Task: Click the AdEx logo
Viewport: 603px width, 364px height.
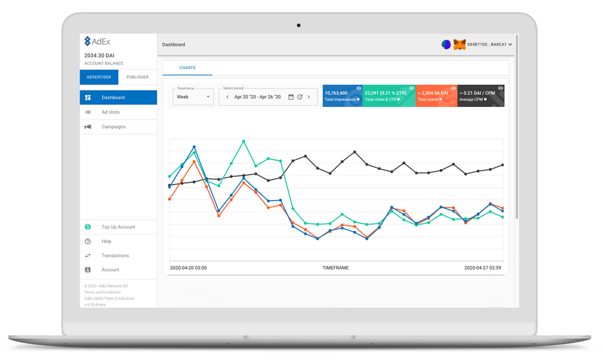Action: point(98,41)
